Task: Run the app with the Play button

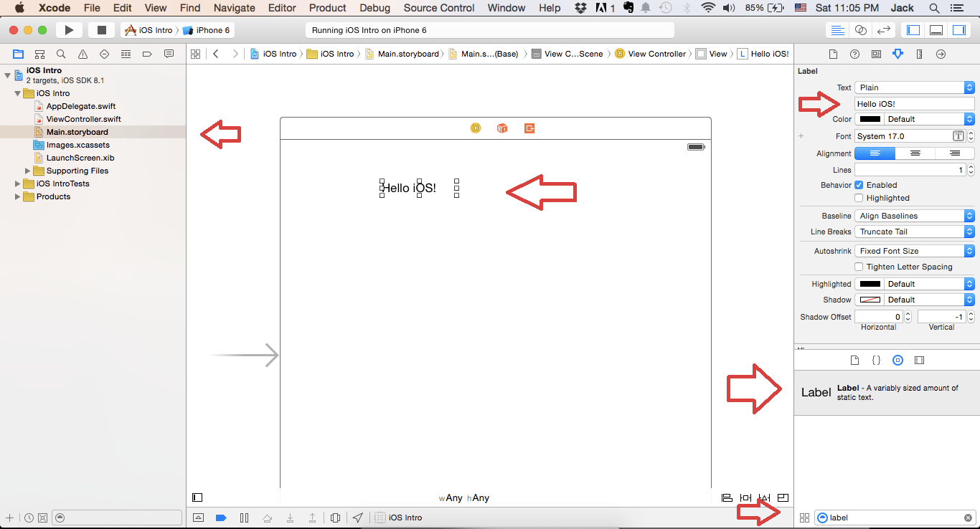Action: [x=69, y=30]
